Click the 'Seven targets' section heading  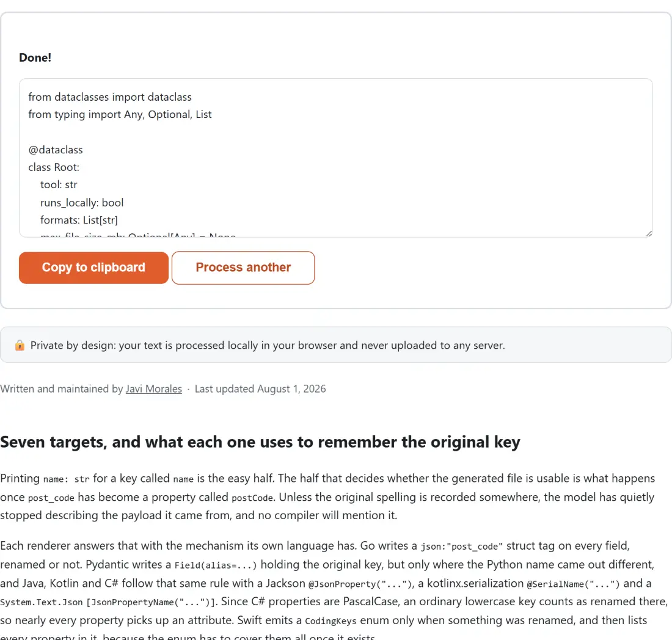click(260, 442)
